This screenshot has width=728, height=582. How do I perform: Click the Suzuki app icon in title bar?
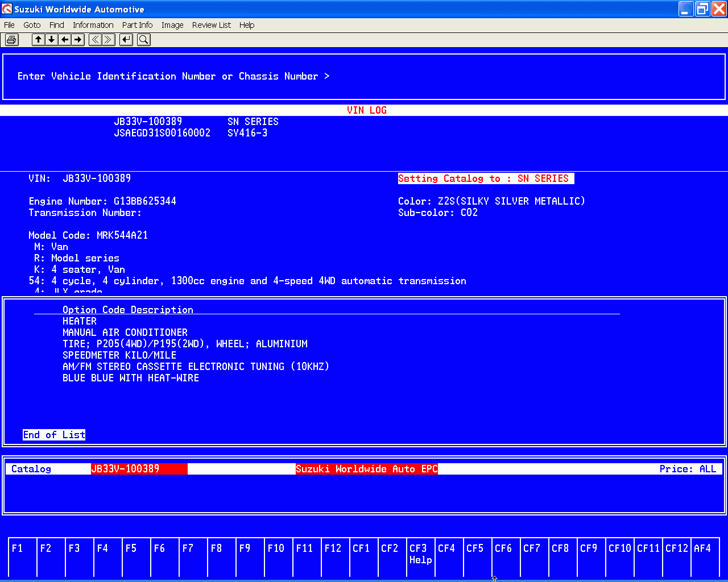click(7, 9)
